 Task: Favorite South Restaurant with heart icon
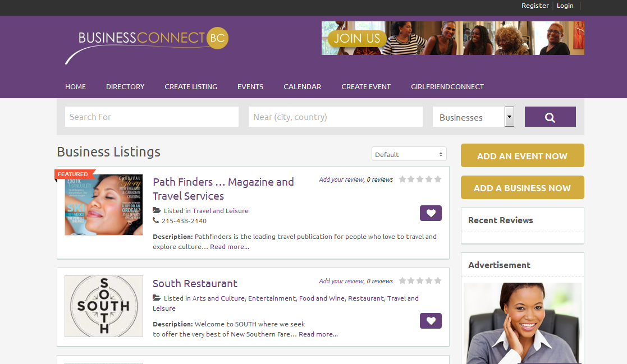431,321
